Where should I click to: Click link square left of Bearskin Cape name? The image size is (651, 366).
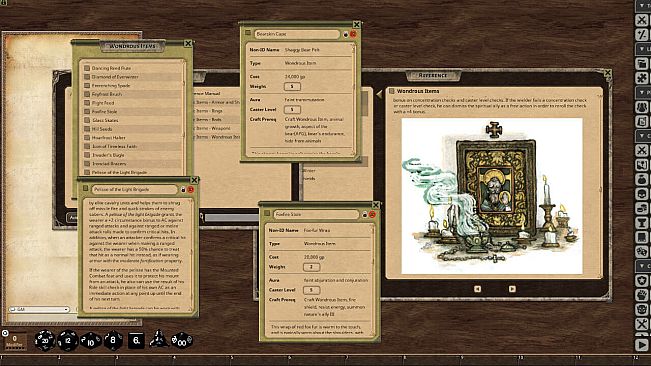(x=248, y=33)
